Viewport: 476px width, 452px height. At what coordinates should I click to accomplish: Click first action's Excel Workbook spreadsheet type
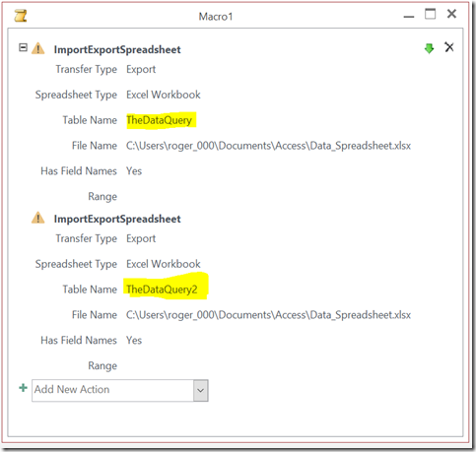pos(164,95)
